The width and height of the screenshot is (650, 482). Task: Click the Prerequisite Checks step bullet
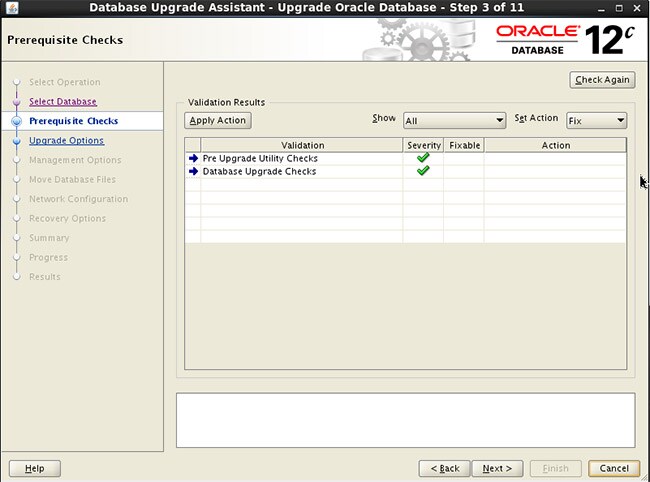point(17,121)
